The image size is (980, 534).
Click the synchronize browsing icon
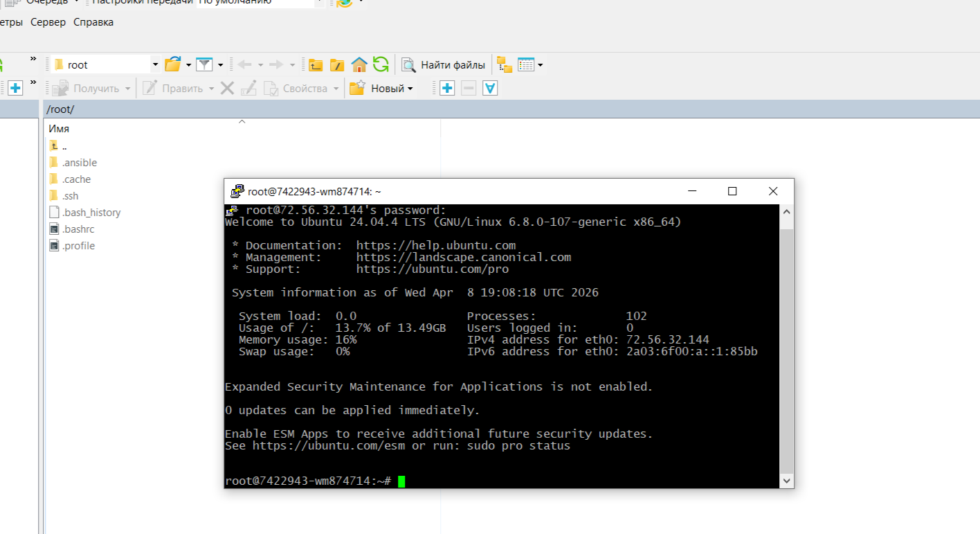(x=503, y=64)
